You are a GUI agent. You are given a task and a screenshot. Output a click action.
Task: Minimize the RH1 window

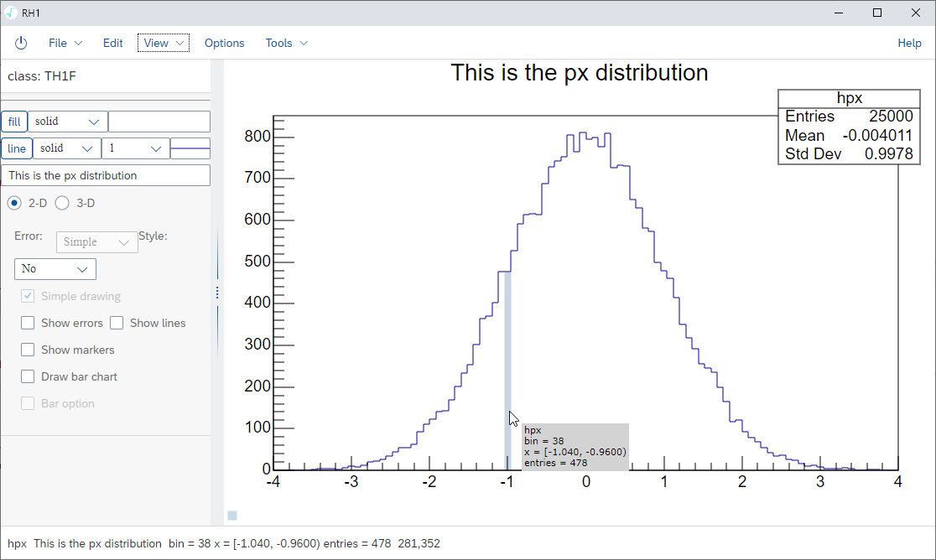tap(839, 13)
